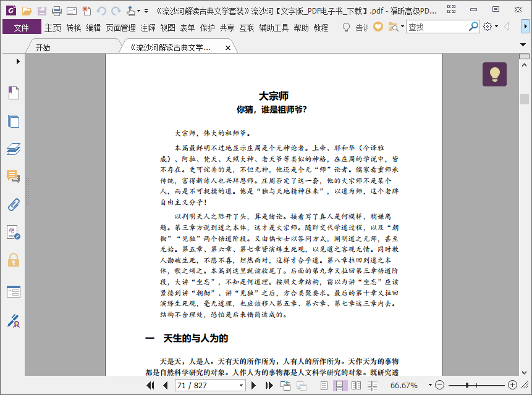Redo the last action
The width and height of the screenshot is (532, 395).
tap(116, 11)
